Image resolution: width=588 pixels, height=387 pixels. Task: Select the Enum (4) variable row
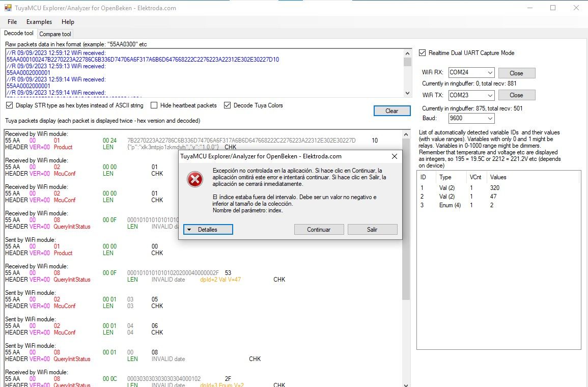tap(498, 205)
